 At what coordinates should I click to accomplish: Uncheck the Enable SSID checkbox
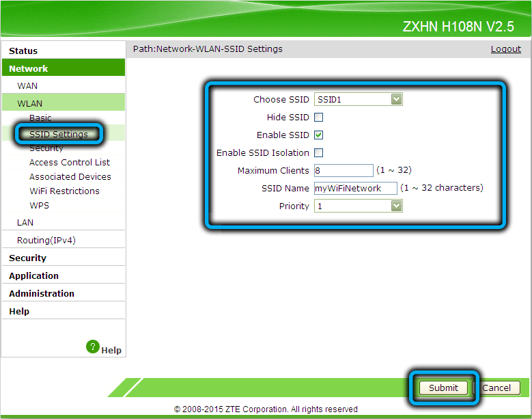click(319, 135)
